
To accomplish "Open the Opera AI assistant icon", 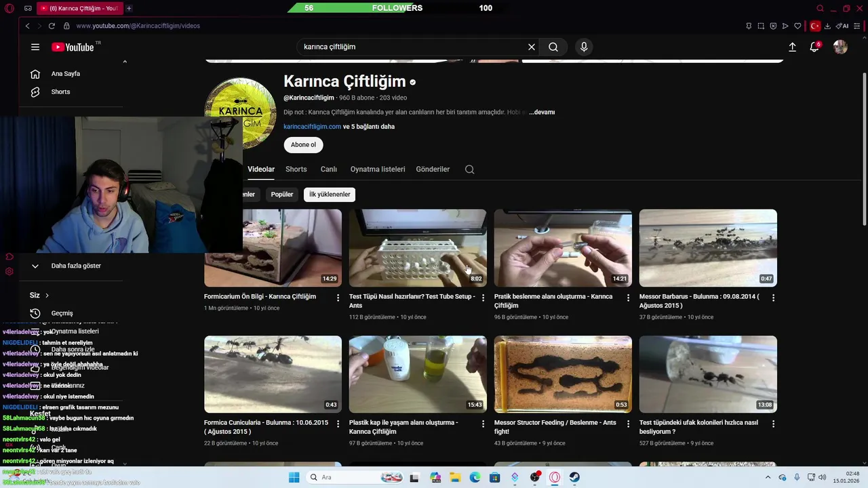I will coord(842,26).
